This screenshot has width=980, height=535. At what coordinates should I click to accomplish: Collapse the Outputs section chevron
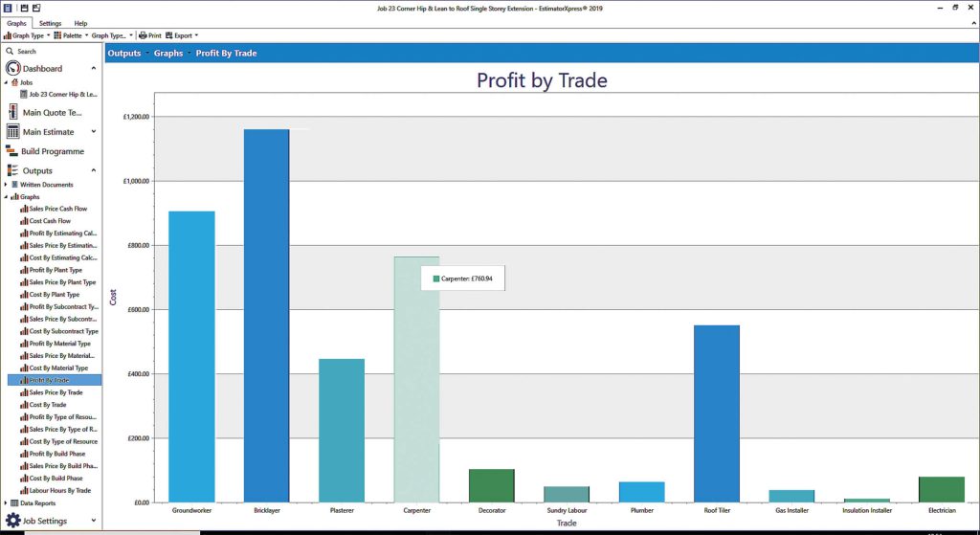94,170
